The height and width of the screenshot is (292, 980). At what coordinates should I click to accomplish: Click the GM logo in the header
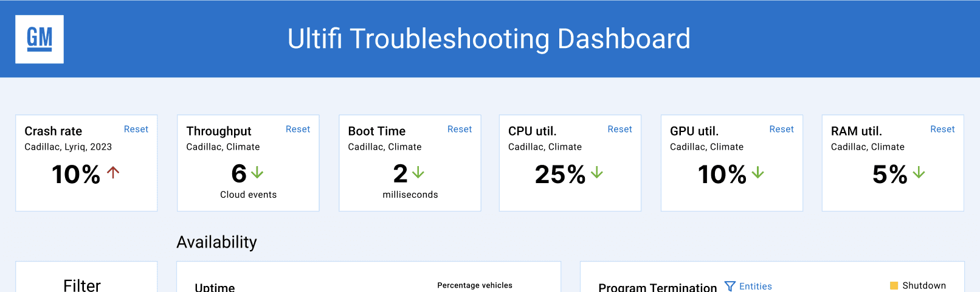point(40,40)
